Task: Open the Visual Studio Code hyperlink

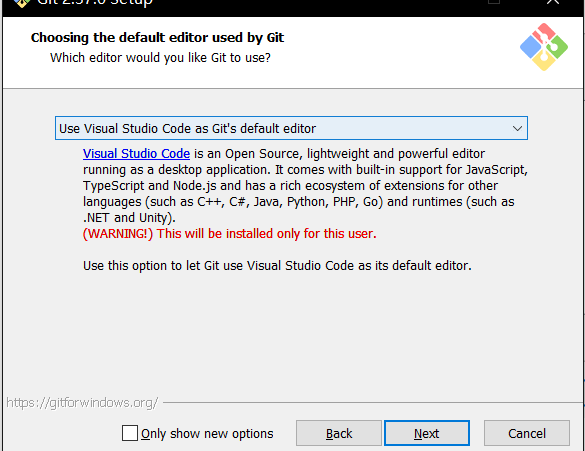Action: tap(136, 154)
